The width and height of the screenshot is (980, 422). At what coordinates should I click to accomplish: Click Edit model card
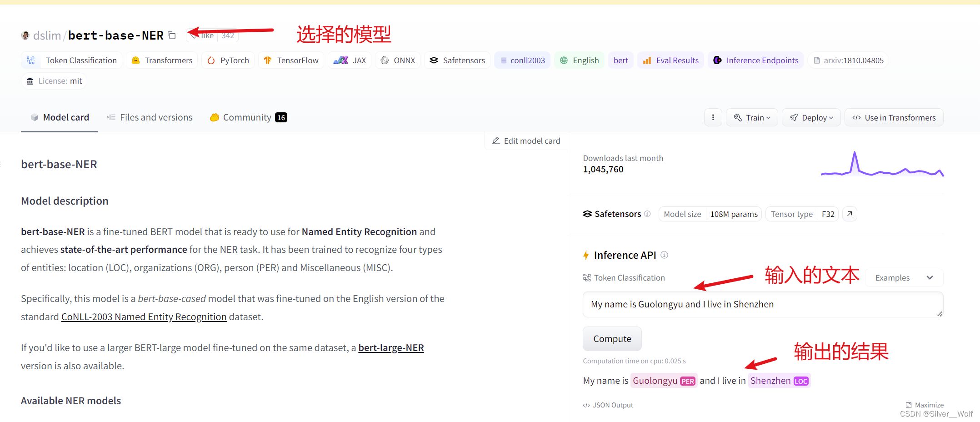pos(526,141)
